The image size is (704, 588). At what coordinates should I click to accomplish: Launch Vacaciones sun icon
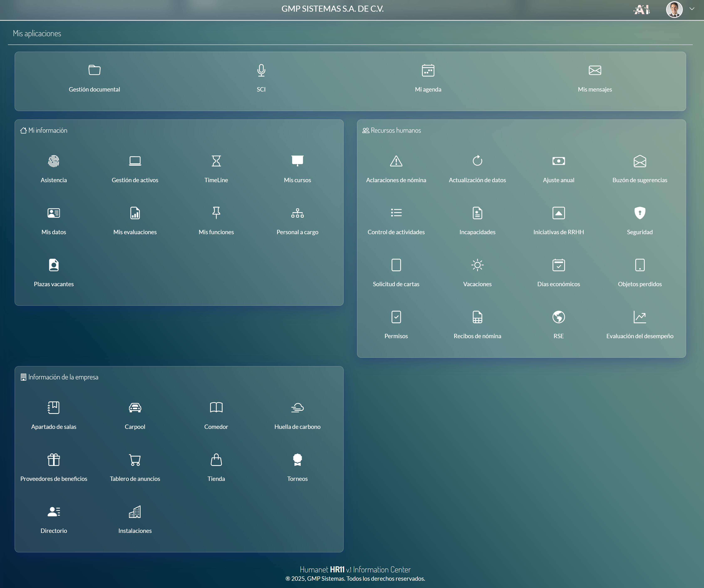pos(477,265)
